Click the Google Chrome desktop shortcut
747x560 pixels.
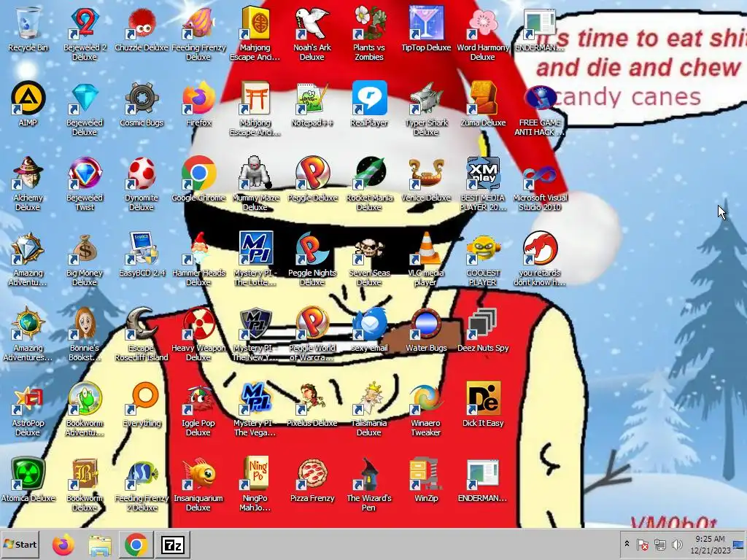(x=198, y=180)
